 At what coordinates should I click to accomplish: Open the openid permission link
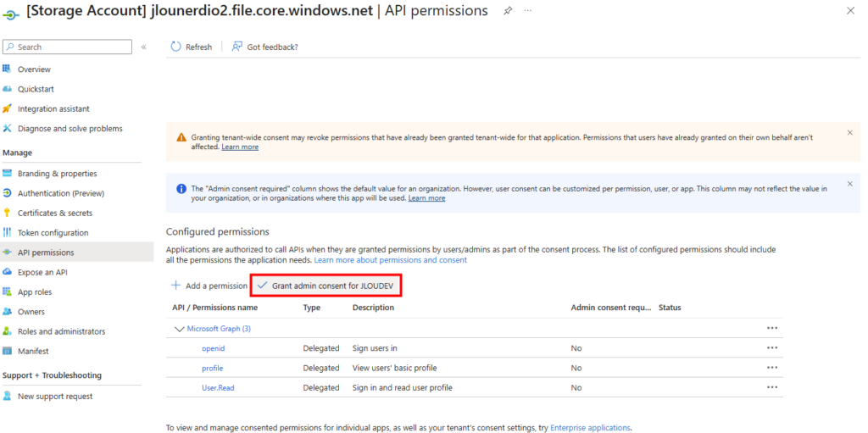[x=214, y=348]
